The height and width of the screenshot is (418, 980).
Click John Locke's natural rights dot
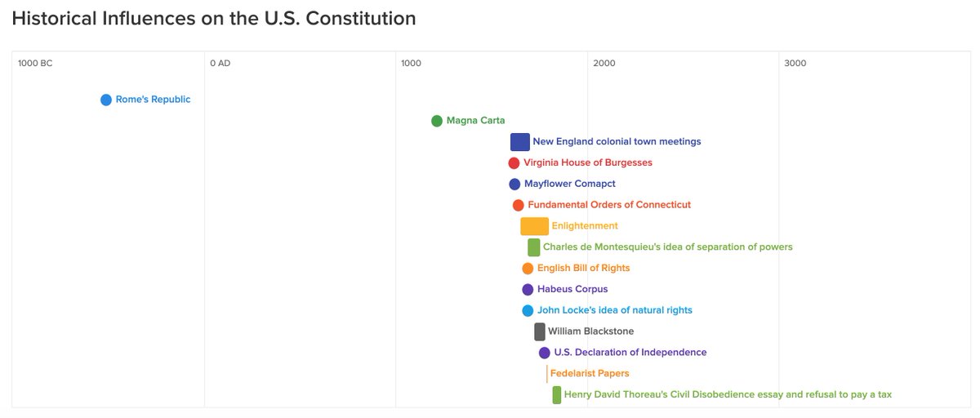528,310
